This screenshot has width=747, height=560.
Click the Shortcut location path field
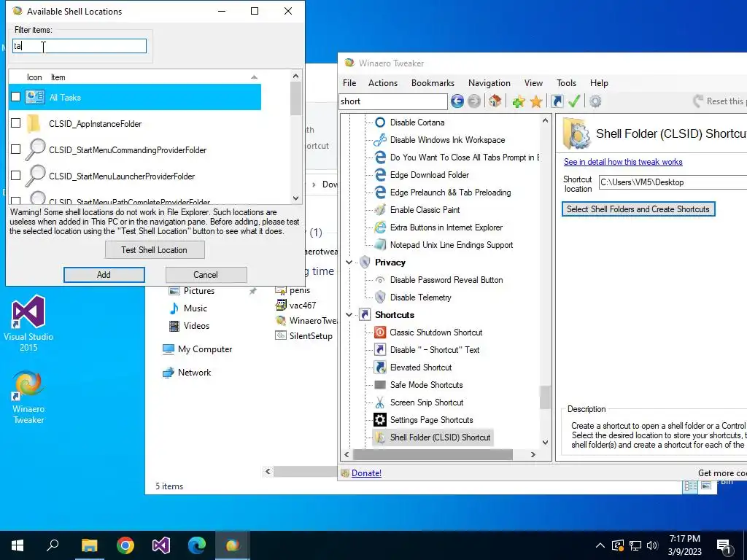click(x=673, y=182)
